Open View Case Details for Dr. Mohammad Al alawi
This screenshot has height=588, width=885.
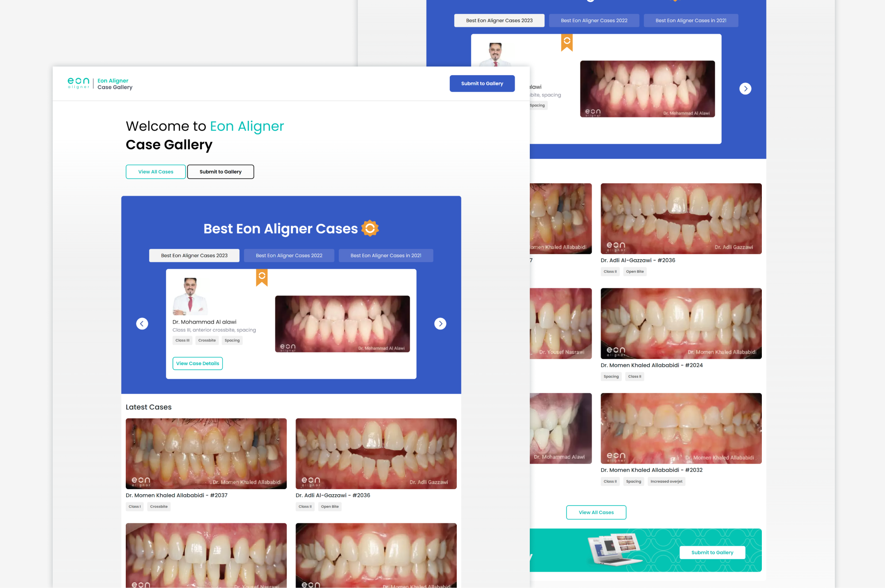coord(197,363)
